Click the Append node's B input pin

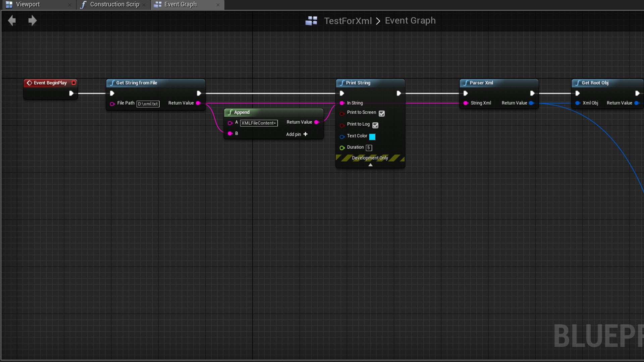click(230, 133)
